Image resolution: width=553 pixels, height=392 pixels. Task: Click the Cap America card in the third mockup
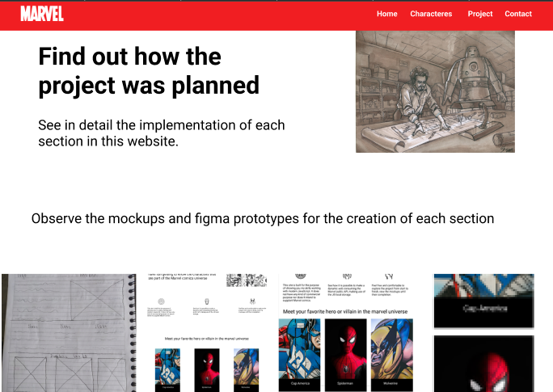pyautogui.click(x=299, y=355)
